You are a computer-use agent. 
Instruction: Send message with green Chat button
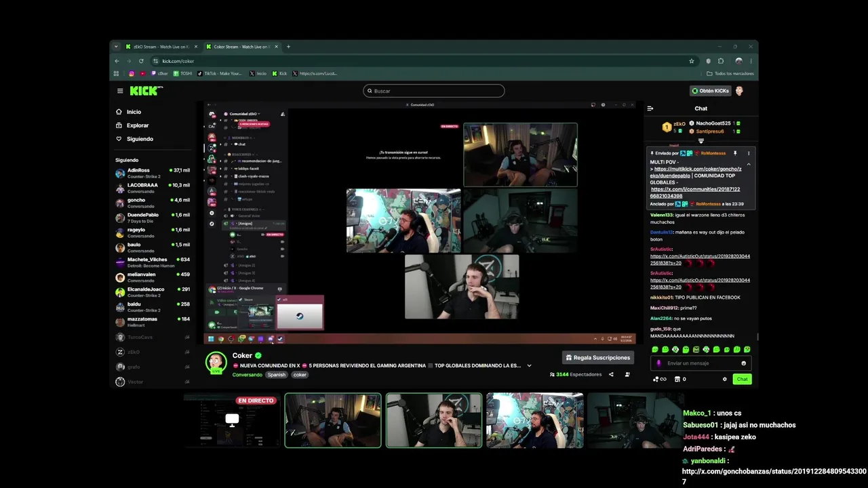[x=742, y=379]
